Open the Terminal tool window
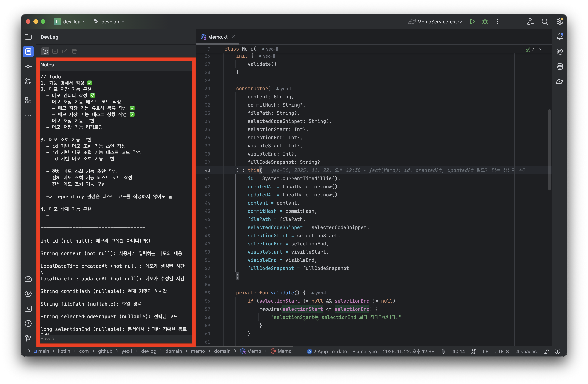This screenshot has height=384, width=588. [28, 308]
